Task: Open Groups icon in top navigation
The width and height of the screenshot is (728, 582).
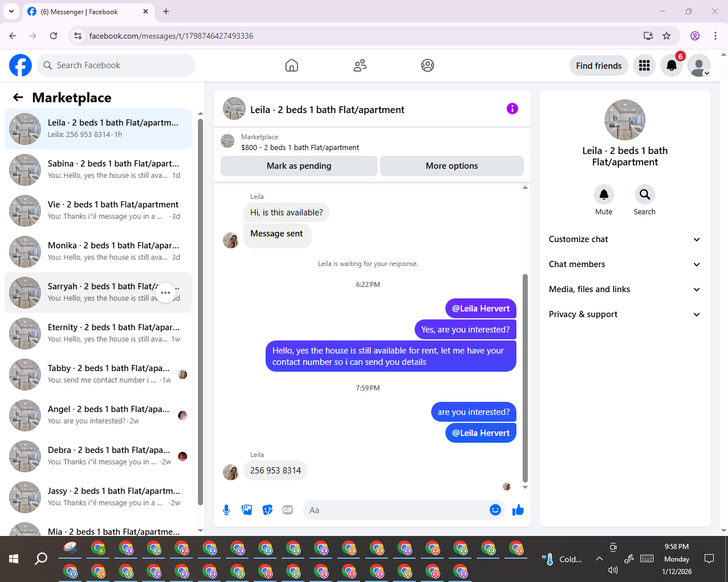Action: [x=428, y=65]
